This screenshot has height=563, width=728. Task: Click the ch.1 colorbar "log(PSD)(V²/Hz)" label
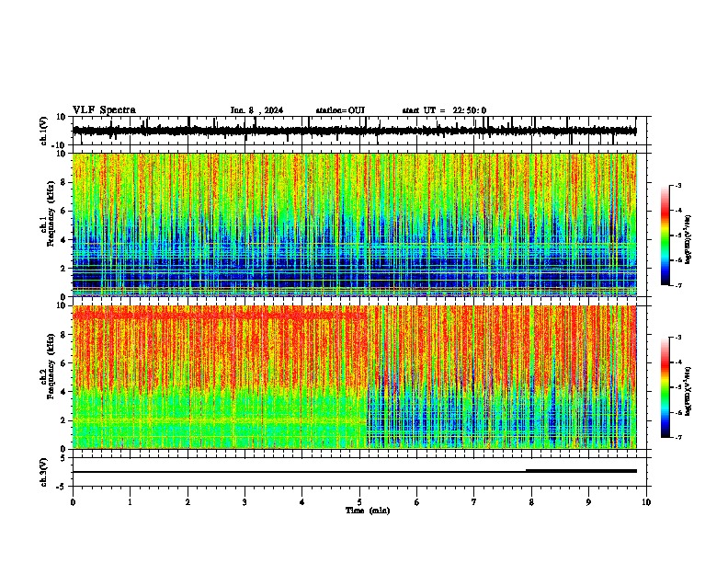(688, 239)
